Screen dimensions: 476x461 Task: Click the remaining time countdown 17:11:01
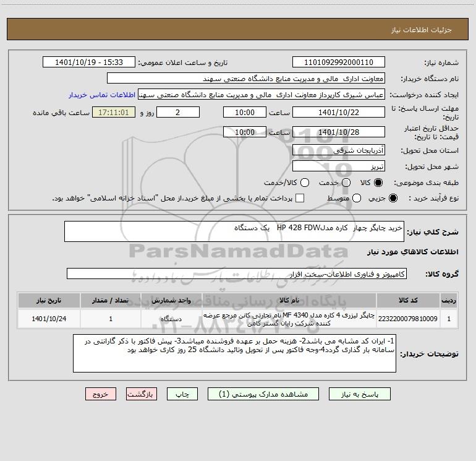pyautogui.click(x=114, y=112)
